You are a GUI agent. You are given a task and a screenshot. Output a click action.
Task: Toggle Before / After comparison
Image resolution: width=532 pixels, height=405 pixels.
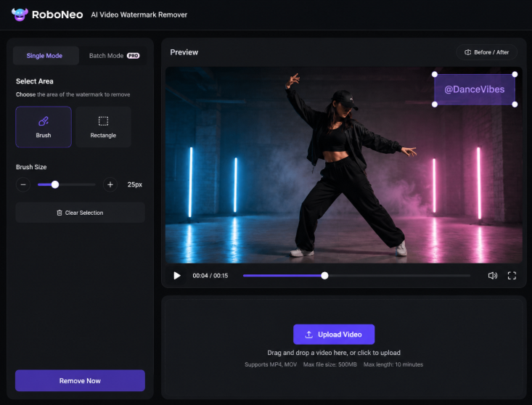(x=486, y=52)
